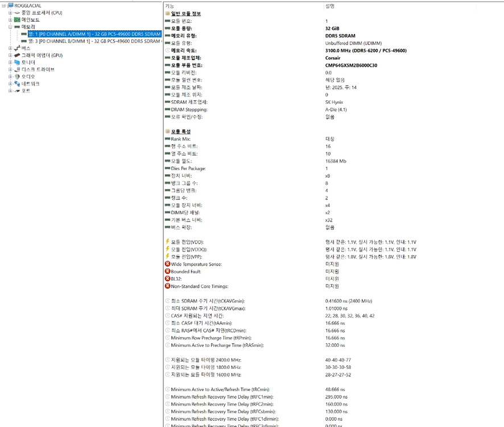Click the 메모리 module icon in tree
The height and width of the screenshot is (427, 504).
click(17, 27)
